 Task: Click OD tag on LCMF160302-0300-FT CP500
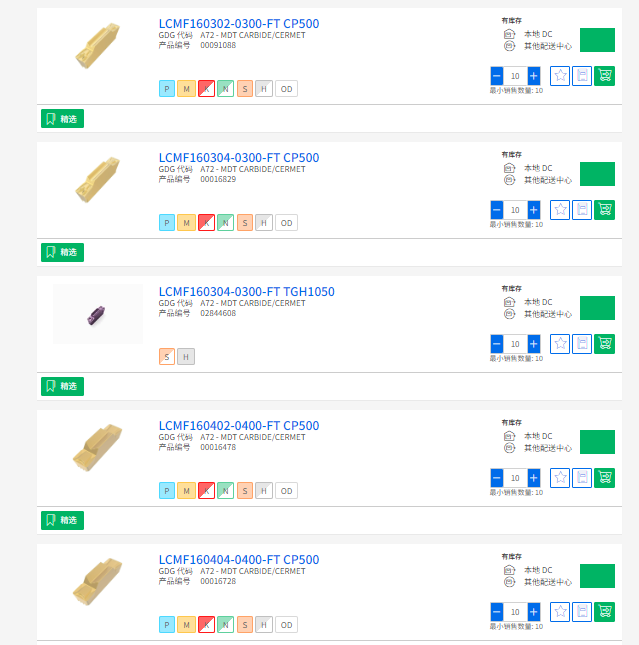click(286, 89)
